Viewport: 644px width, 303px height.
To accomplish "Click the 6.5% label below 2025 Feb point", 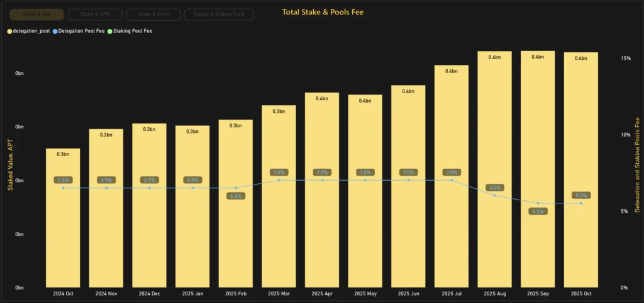I will (235, 196).
